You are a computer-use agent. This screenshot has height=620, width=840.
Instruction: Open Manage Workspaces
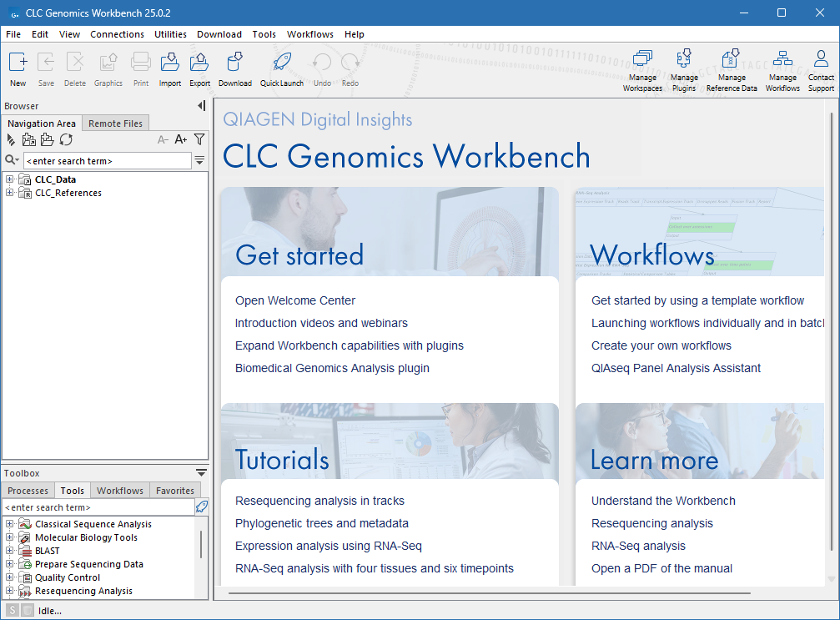642,70
